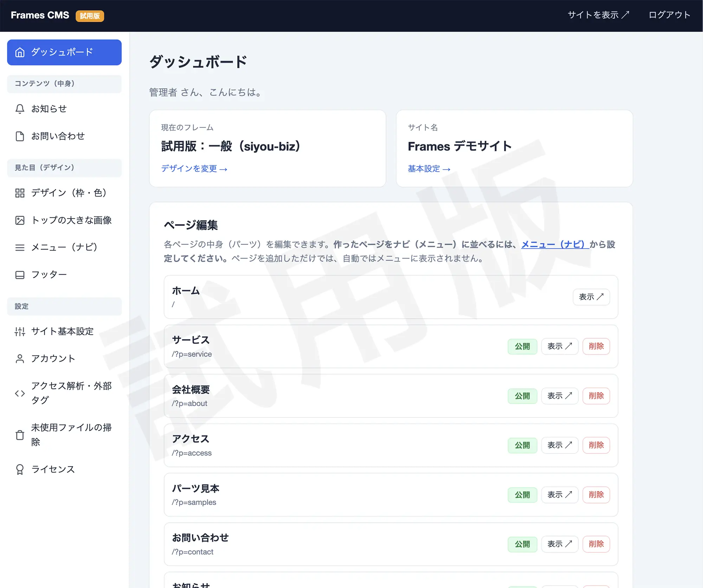
Task: Click 削除 button on 会社概要 row
Action: pyautogui.click(x=596, y=396)
